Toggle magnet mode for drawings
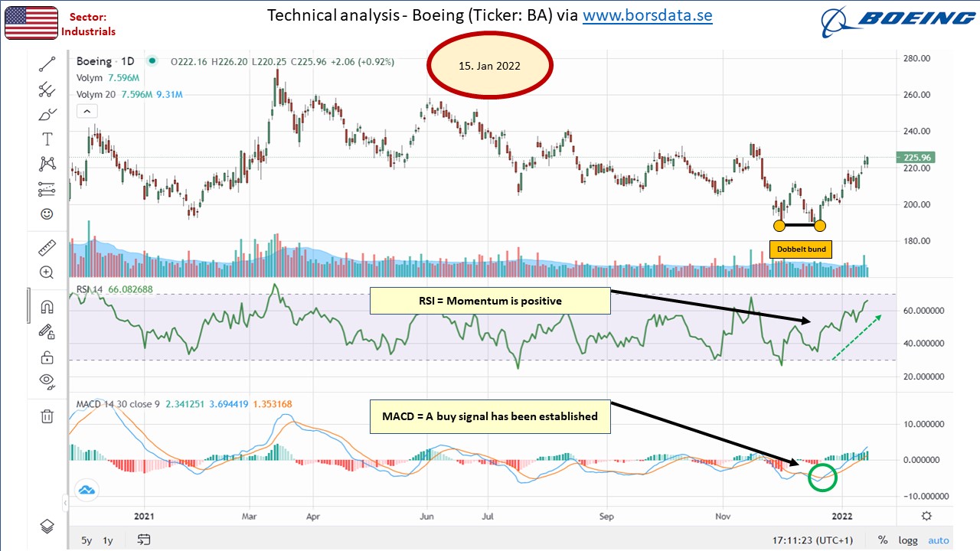Image resolution: width=980 pixels, height=551 pixels. click(x=47, y=307)
